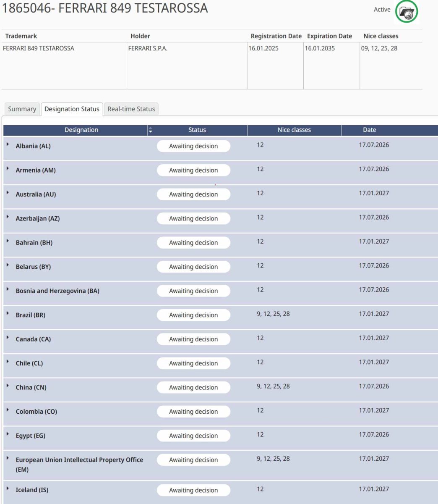Expand the Brazil (BR) designation row
The height and width of the screenshot is (504, 438).
[x=8, y=313]
